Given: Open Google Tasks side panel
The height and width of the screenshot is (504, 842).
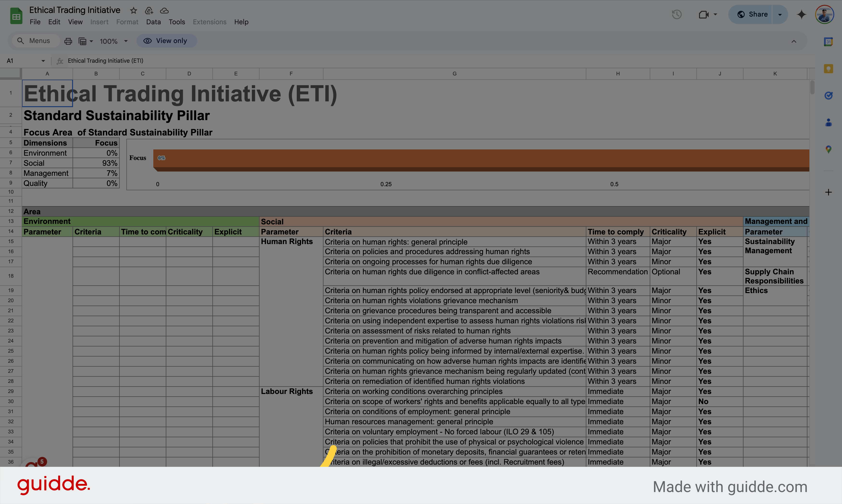Looking at the screenshot, I should [828, 95].
